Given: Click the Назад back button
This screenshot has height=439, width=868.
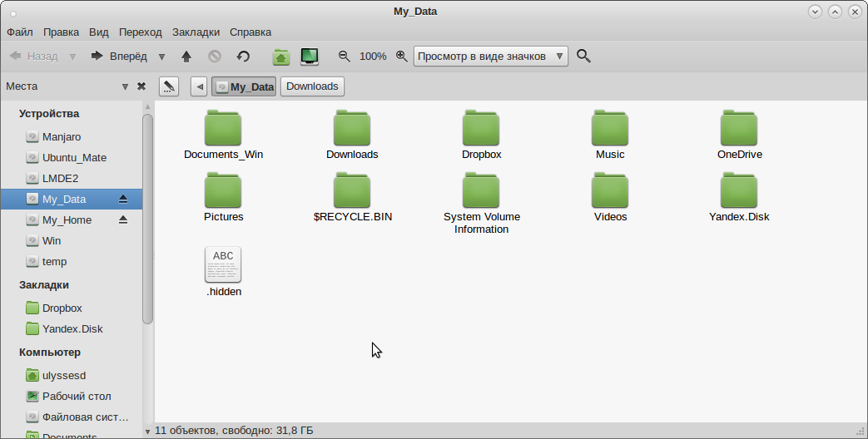Looking at the screenshot, I should coord(34,57).
